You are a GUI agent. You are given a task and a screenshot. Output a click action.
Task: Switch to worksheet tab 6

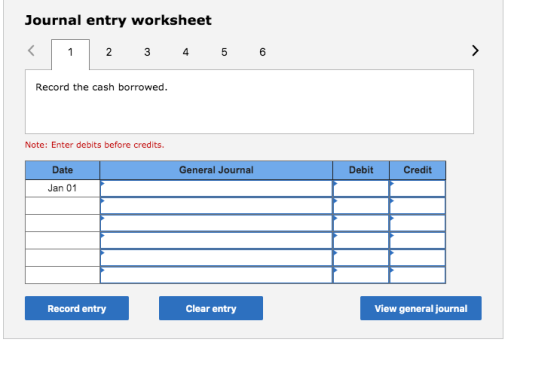point(262,52)
